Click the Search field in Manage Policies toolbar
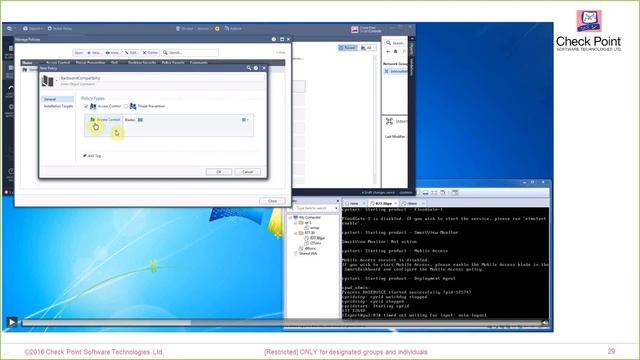The image size is (640, 360). tap(189, 53)
